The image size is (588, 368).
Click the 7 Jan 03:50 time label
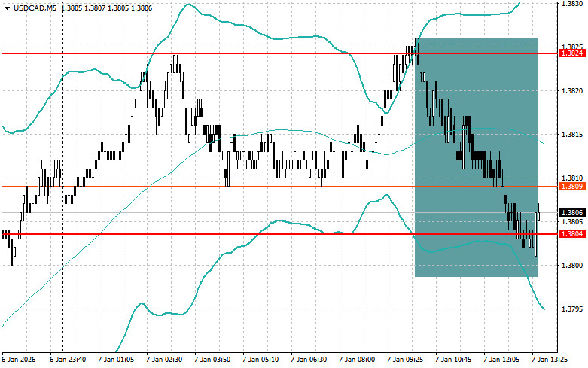(212, 360)
